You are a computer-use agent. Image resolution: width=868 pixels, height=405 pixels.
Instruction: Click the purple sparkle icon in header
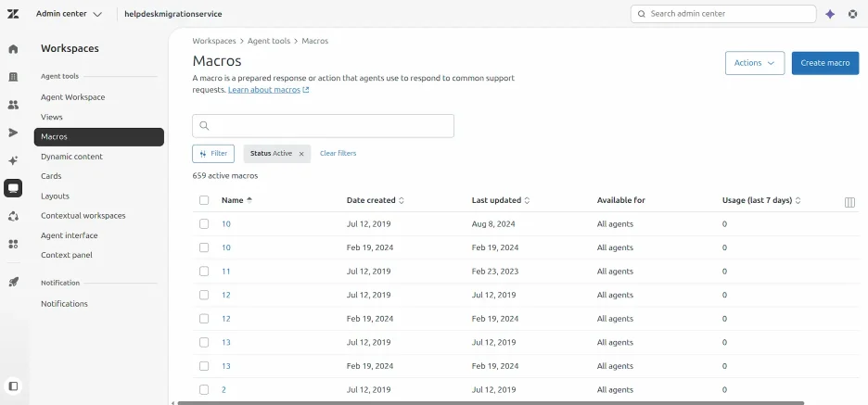[x=830, y=15]
